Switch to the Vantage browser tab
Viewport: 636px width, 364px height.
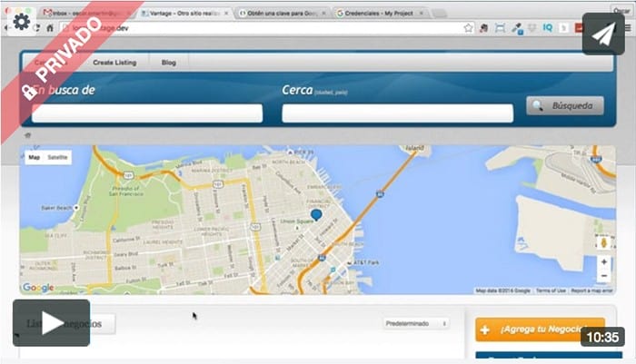(x=184, y=13)
